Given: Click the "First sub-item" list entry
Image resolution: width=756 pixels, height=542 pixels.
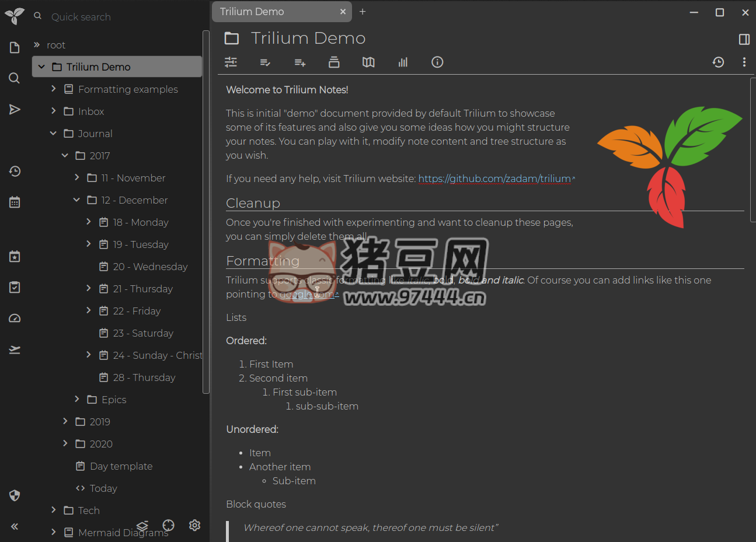Looking at the screenshot, I should point(305,392).
